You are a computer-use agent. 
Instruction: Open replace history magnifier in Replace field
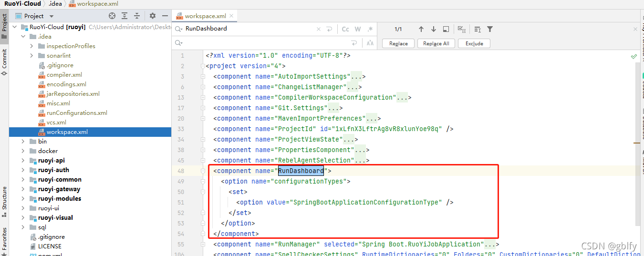tap(179, 43)
